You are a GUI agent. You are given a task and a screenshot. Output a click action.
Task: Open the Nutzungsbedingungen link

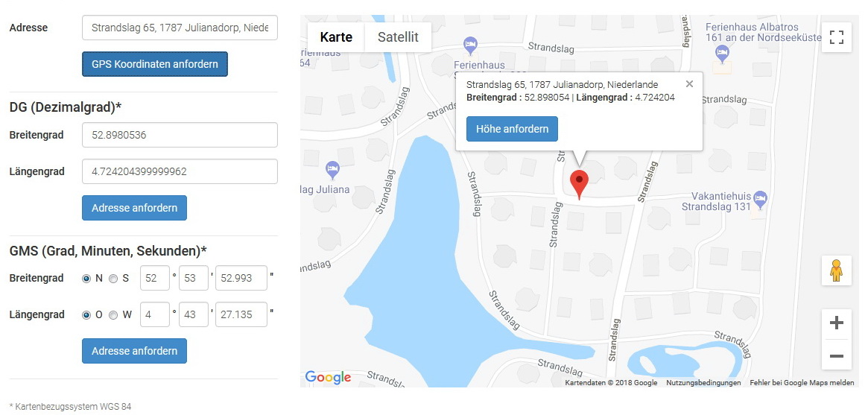703,383
